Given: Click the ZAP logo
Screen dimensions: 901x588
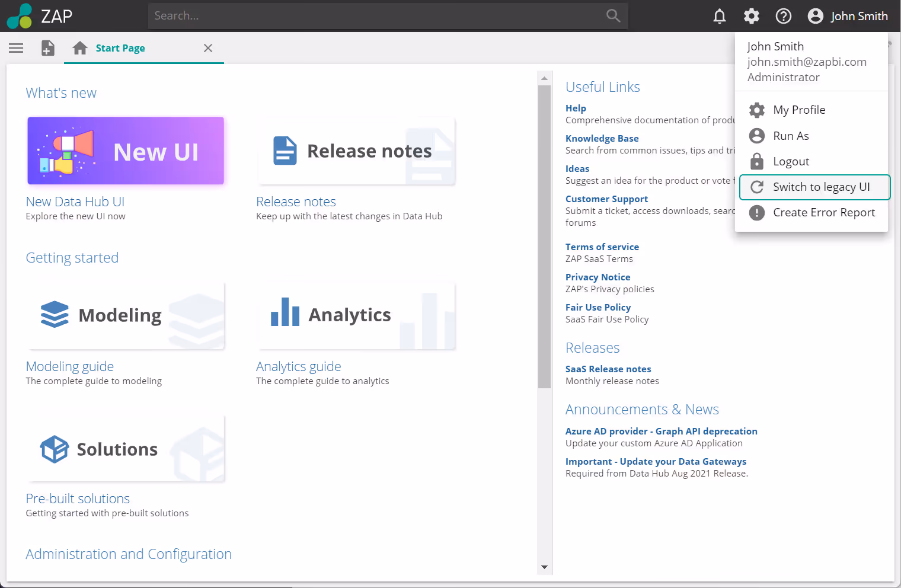Looking at the screenshot, I should pos(39,16).
